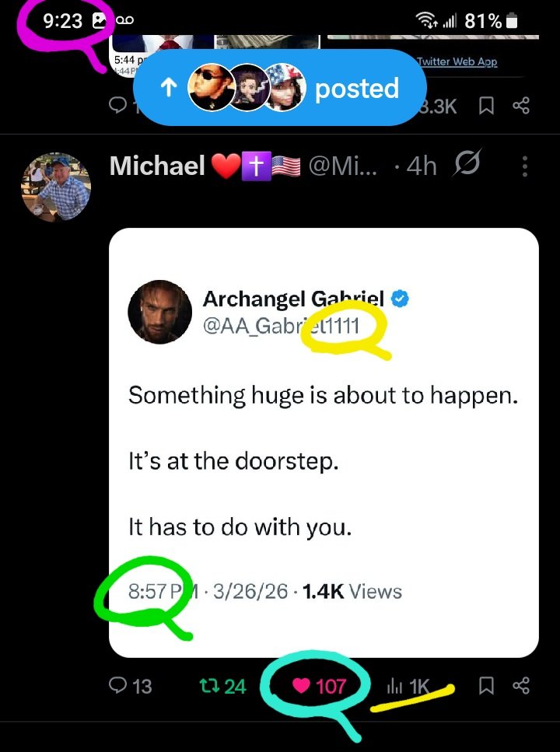Tap Michael's display name
The height and width of the screenshot is (752, 560).
(x=156, y=166)
